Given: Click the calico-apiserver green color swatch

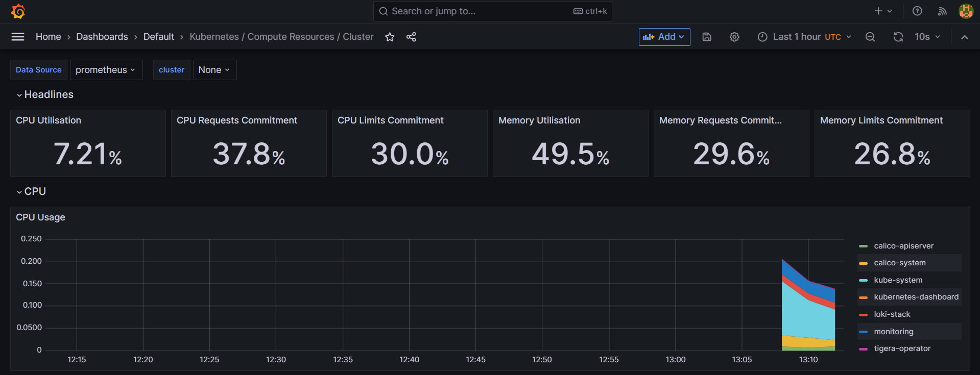Looking at the screenshot, I should (863, 246).
